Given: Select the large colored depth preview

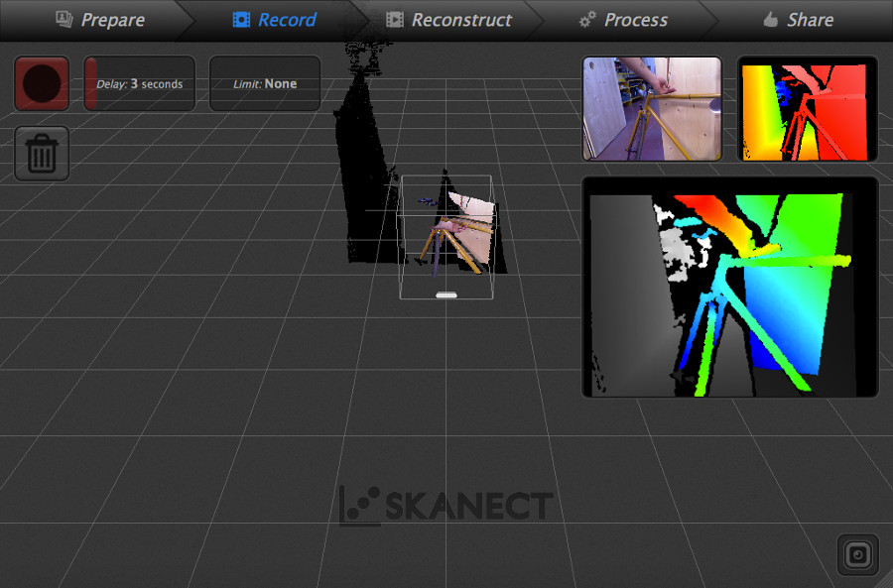Looking at the screenshot, I should tap(729, 287).
